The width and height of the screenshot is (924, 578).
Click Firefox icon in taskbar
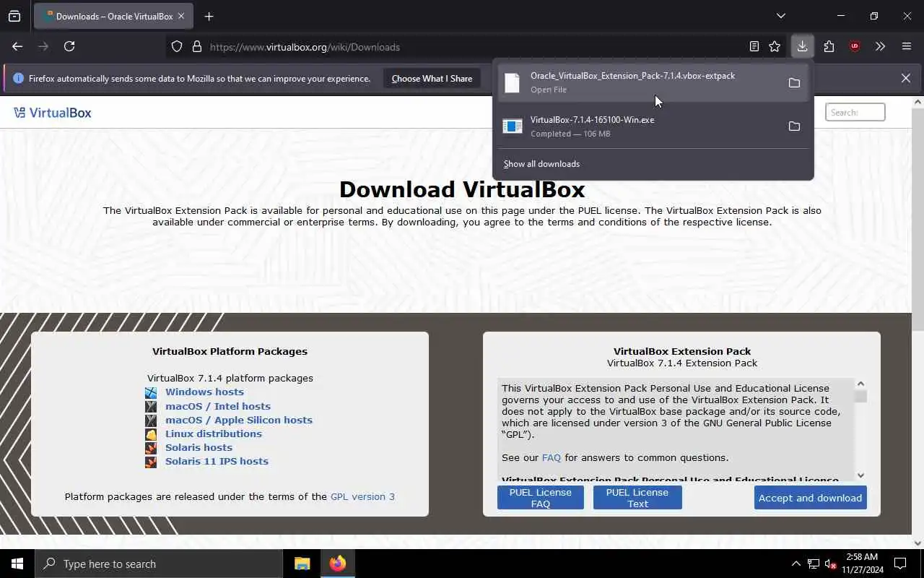(x=337, y=564)
